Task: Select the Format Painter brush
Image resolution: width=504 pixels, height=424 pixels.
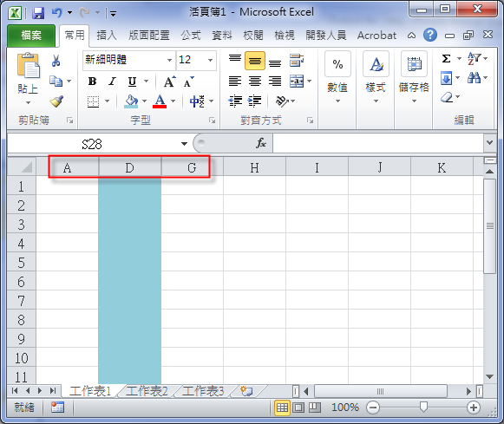Action: tap(56, 101)
